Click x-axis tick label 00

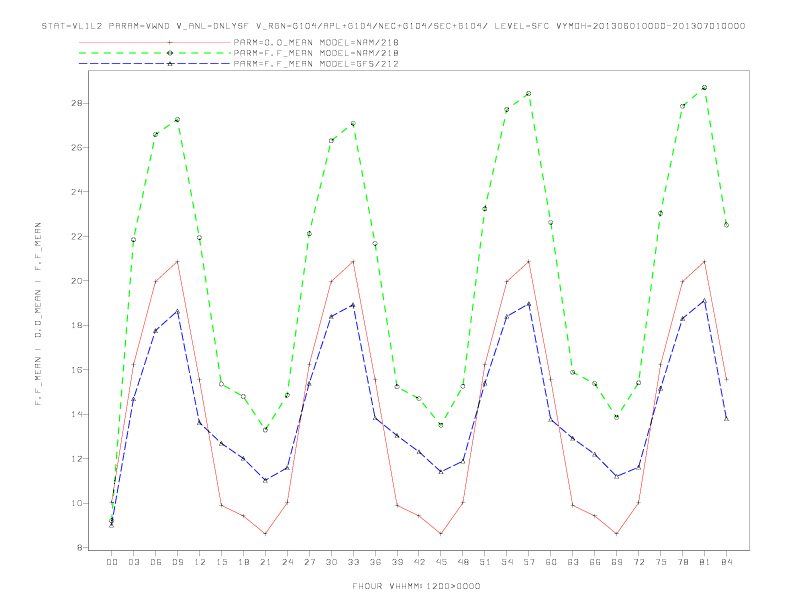tap(112, 562)
